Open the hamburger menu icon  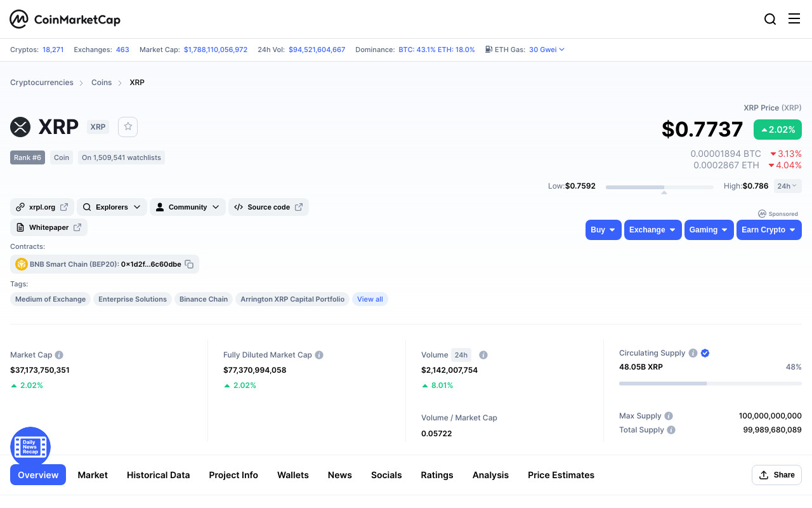point(794,18)
